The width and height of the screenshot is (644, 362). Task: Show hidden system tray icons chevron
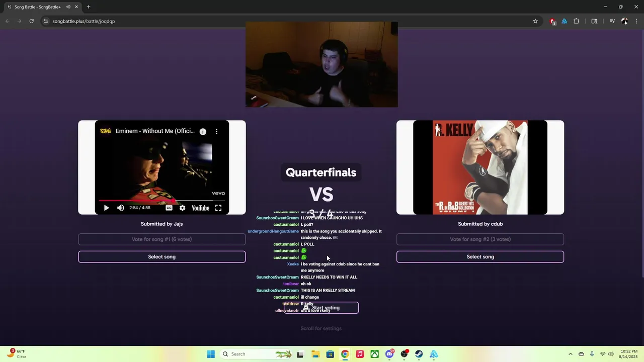point(570,354)
